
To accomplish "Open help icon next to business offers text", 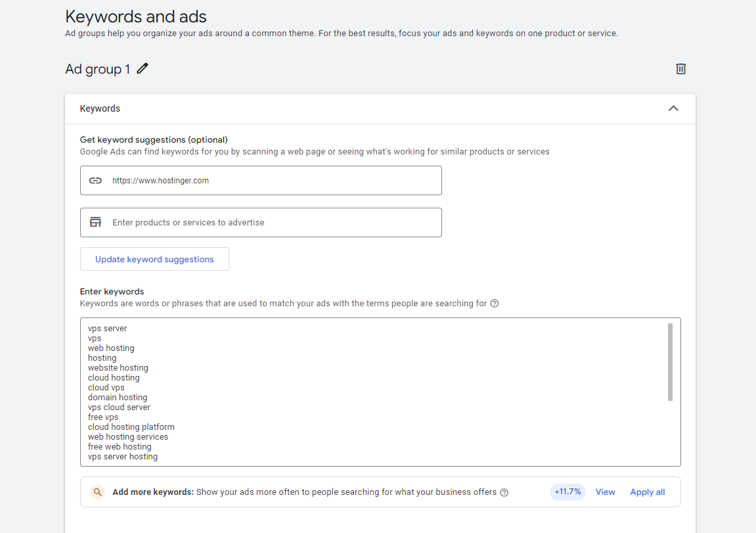I will pyautogui.click(x=504, y=492).
